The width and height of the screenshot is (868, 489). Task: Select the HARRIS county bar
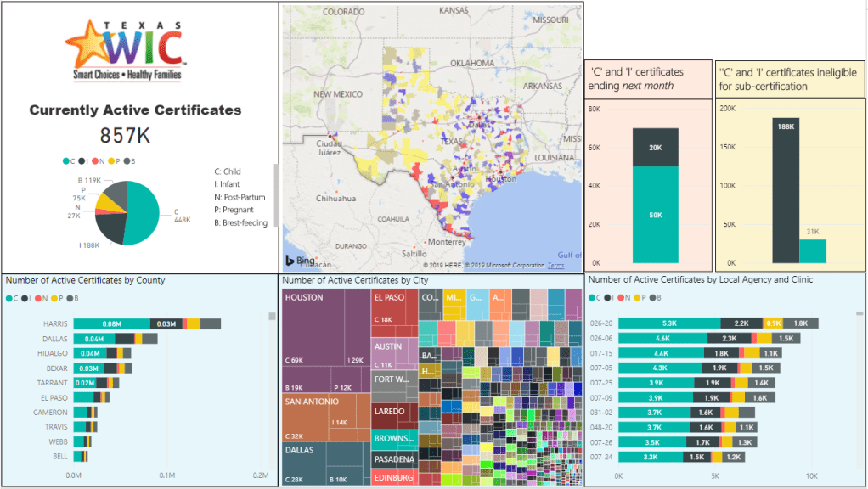[x=111, y=323]
